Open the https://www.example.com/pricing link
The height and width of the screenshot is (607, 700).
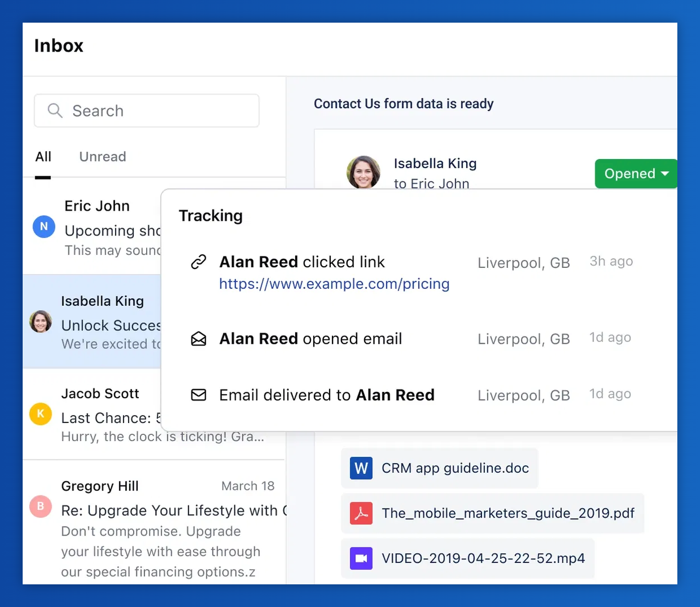tap(334, 284)
